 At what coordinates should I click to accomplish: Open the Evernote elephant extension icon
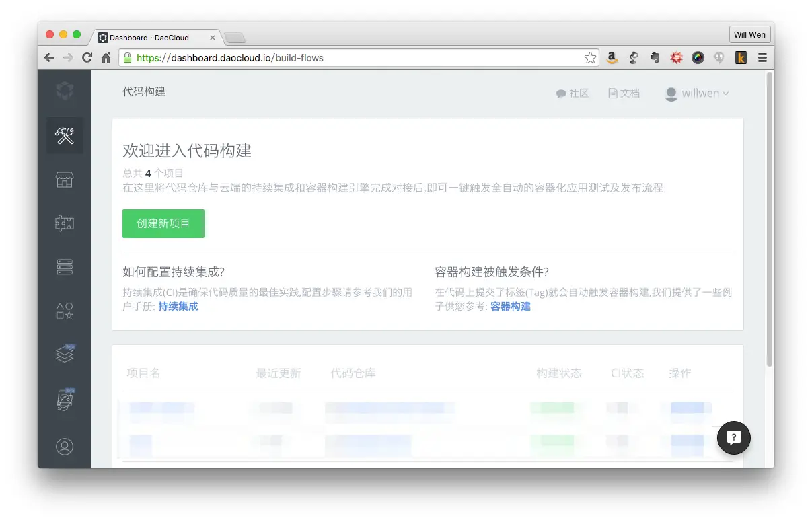coord(655,58)
